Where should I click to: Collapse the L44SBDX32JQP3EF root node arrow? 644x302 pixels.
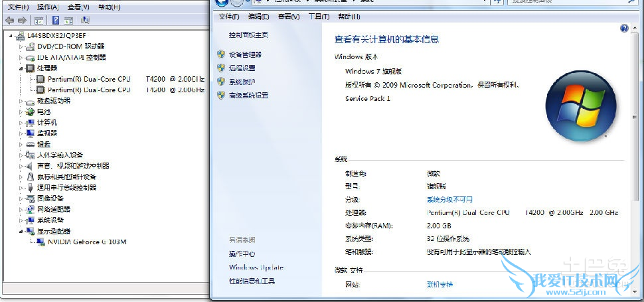[11, 36]
